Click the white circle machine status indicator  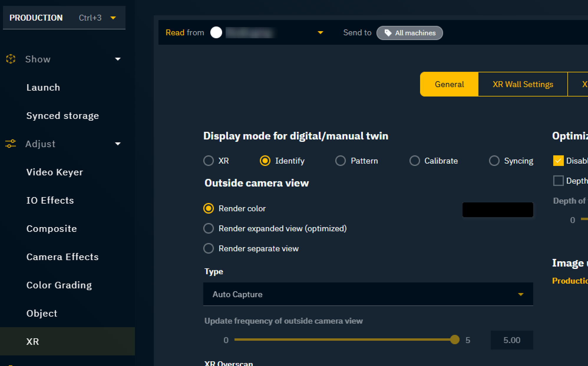tap(216, 32)
